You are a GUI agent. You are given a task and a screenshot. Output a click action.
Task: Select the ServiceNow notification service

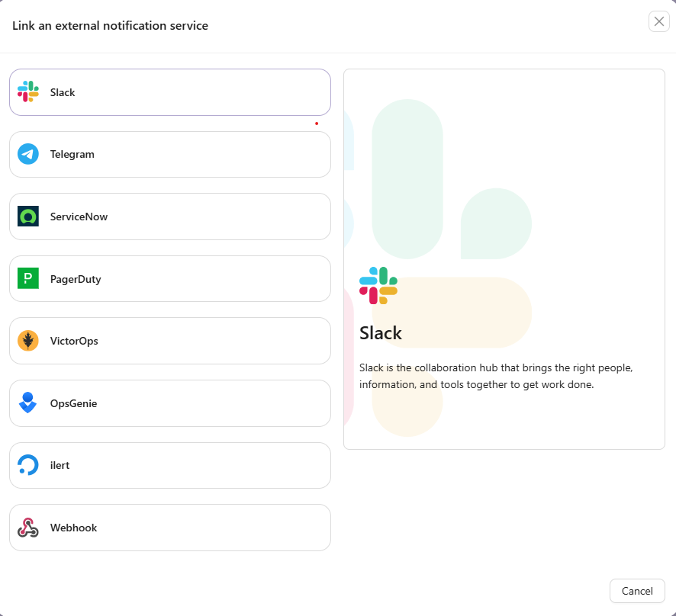[169, 216]
